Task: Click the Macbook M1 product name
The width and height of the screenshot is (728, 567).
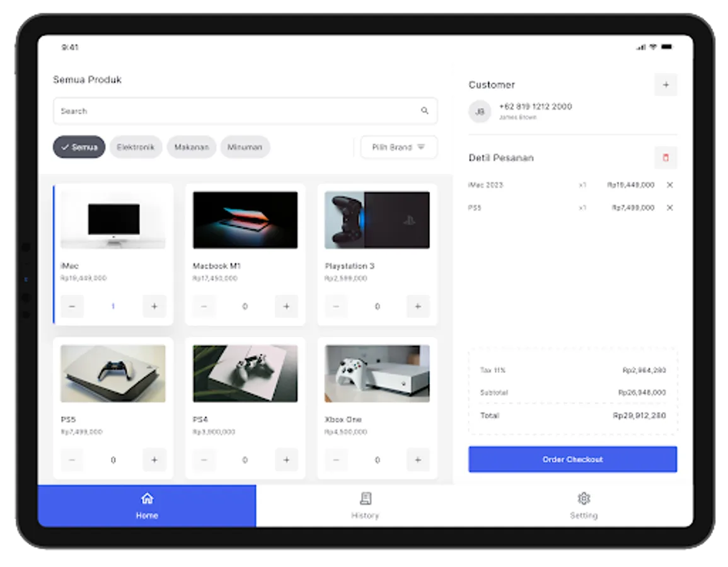Action: pyautogui.click(x=217, y=266)
